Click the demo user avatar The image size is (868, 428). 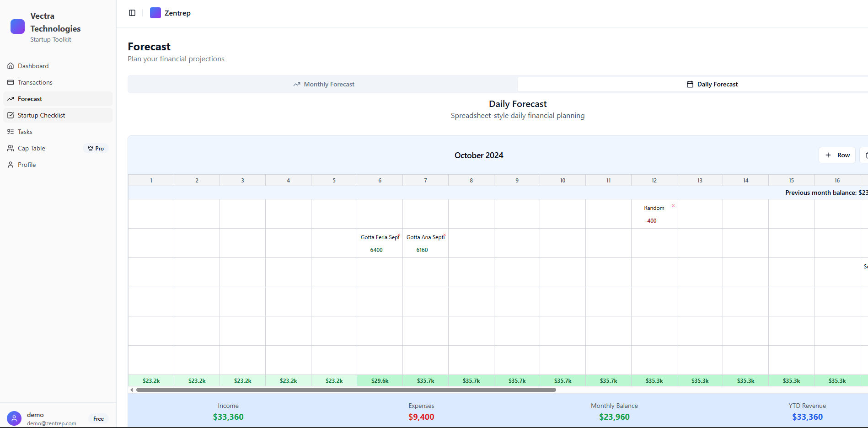pos(14,418)
